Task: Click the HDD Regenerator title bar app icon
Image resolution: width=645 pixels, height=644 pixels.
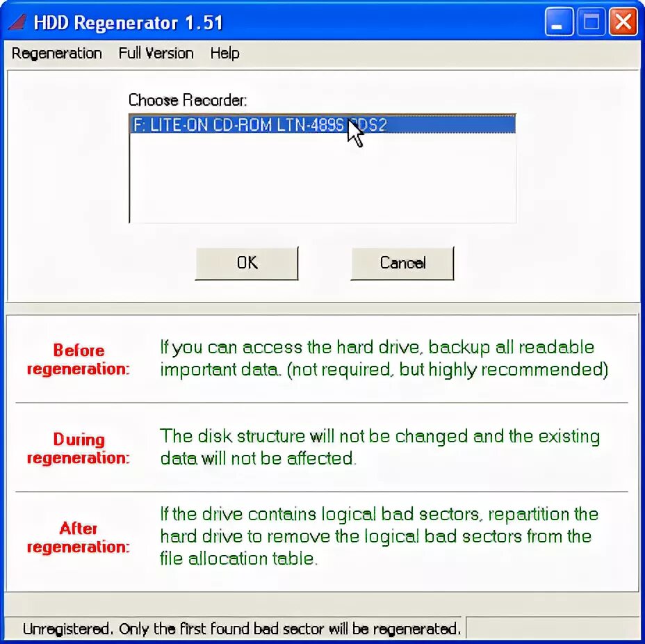Action: [17, 22]
